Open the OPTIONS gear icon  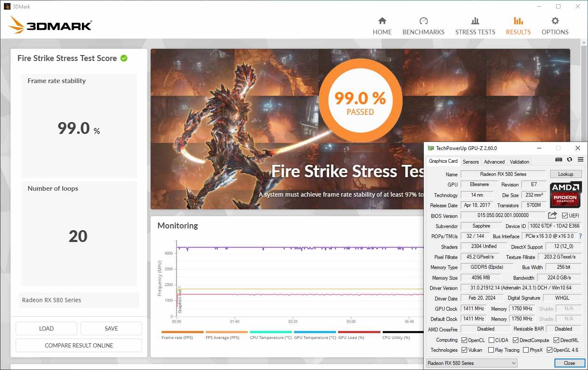[555, 21]
